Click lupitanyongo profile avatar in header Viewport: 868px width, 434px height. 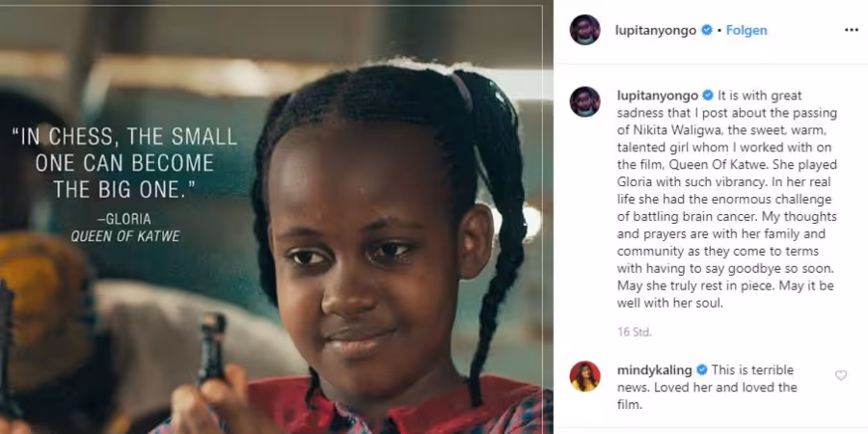[584, 30]
